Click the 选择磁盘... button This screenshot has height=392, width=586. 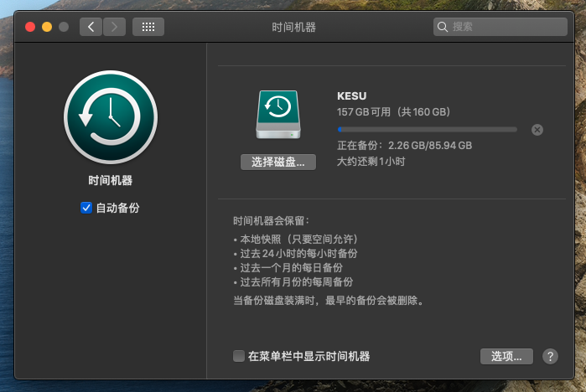coord(277,162)
